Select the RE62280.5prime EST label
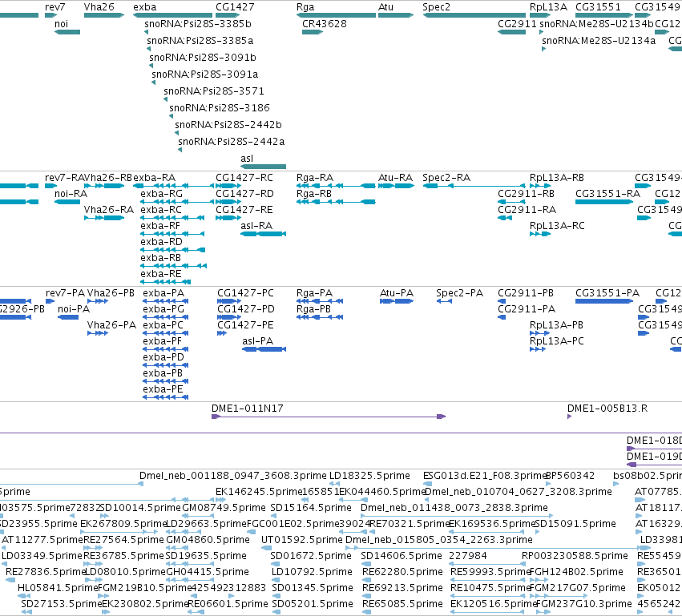 [x=403, y=572]
